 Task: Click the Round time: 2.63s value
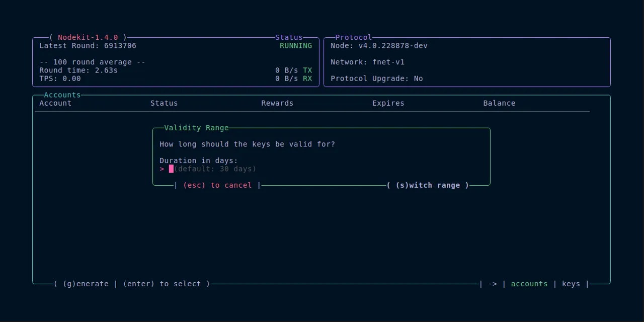pos(78,70)
